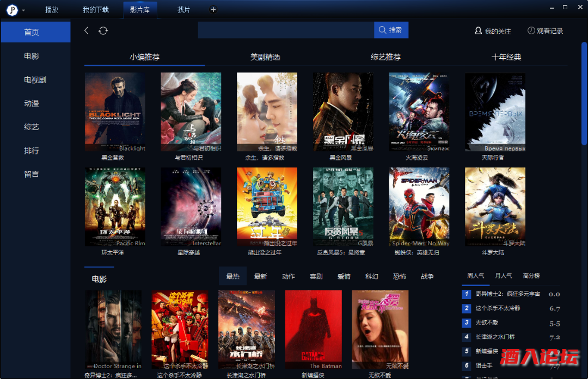Open the Blacklight 黑金营救 poster
Screen dimensions: 588x379
(x=115, y=112)
